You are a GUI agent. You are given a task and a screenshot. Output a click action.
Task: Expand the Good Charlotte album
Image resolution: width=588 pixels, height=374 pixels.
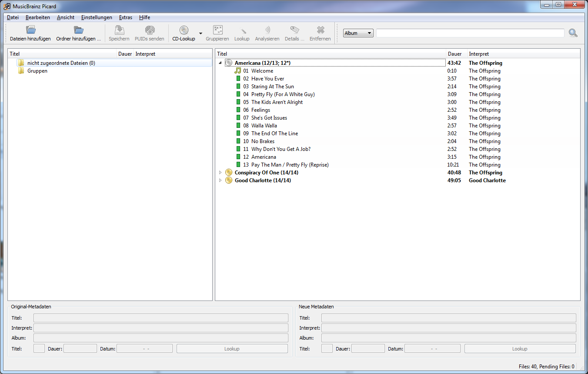pos(220,180)
